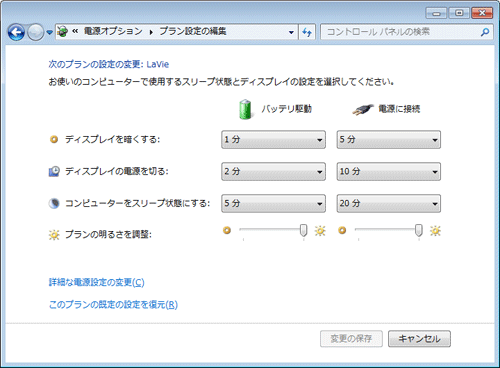Click the battery brightness slider handle
The width and height of the screenshot is (500, 368).
303,230
